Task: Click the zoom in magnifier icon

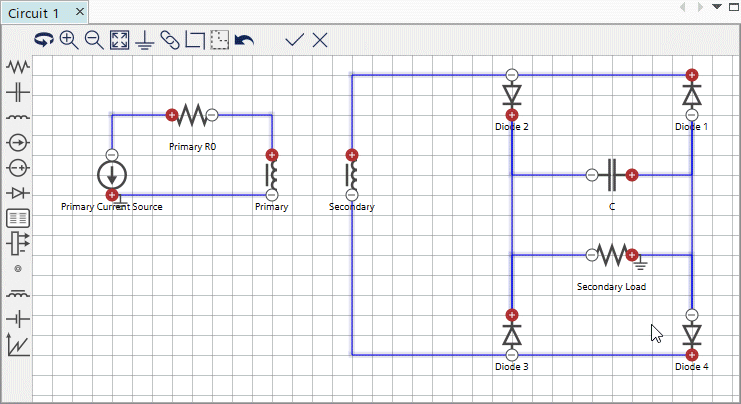Action: [69, 40]
